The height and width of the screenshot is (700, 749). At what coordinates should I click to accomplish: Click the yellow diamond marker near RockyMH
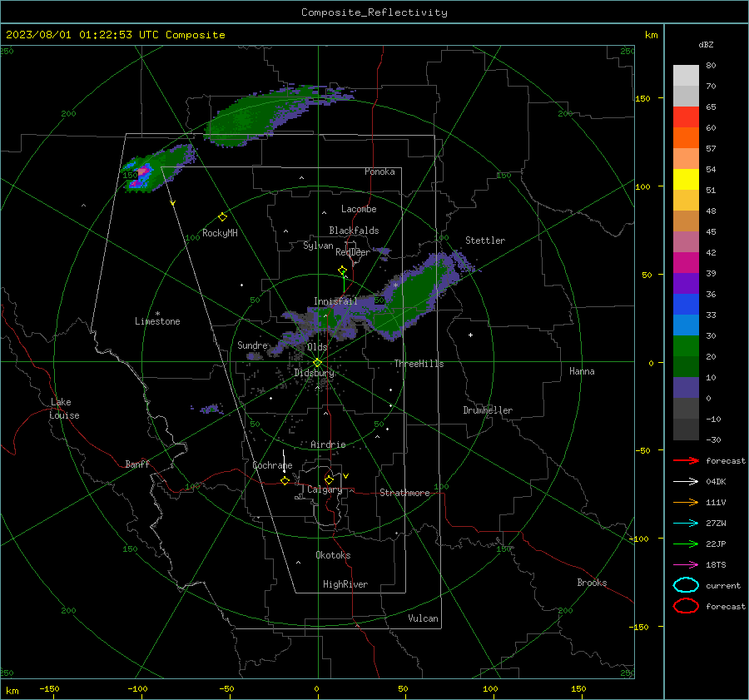(x=222, y=217)
